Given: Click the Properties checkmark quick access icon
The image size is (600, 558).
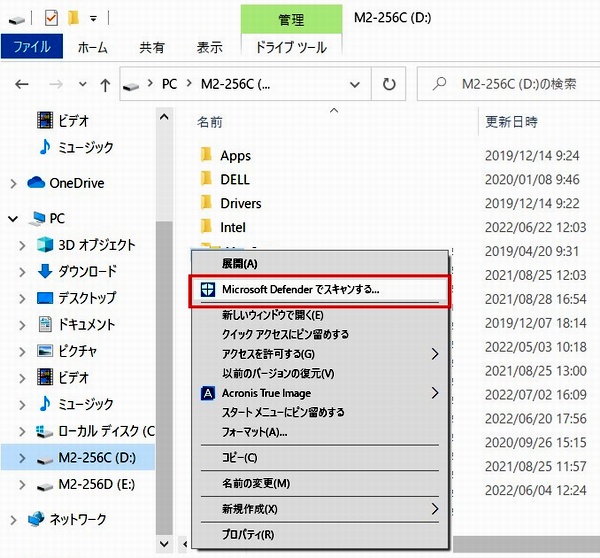Looking at the screenshot, I should click(x=51, y=18).
